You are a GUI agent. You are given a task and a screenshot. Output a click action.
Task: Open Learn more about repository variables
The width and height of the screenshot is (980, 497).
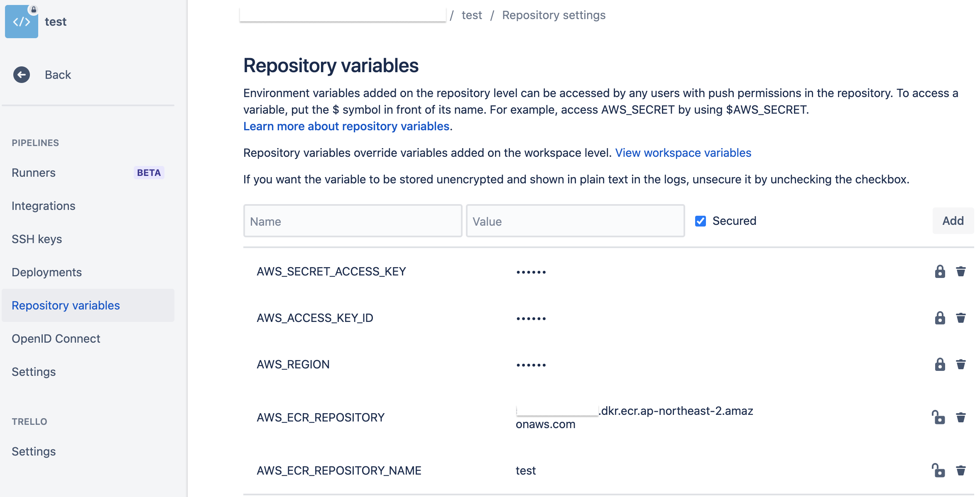point(346,126)
